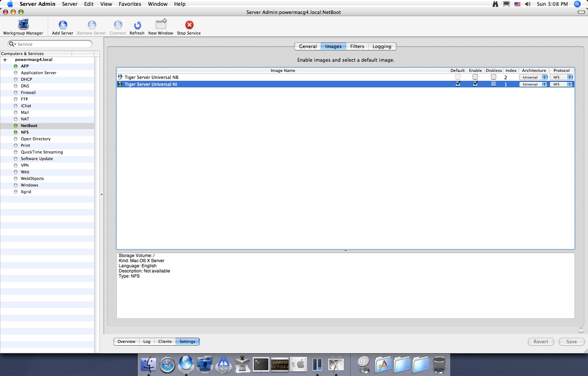This screenshot has width=588, height=376.
Task: Click the volume icon in menu bar
Action: [x=528, y=4]
